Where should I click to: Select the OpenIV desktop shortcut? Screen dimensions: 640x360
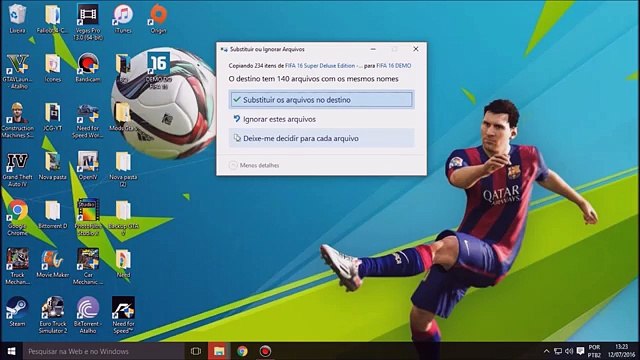(x=88, y=166)
